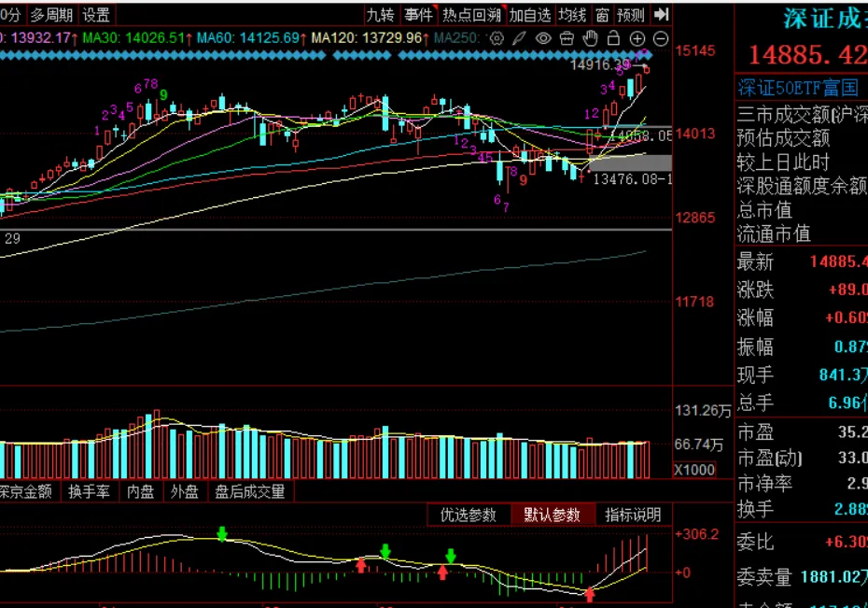Click the 涨幅 percent row
This screenshot has width=868, height=608.
point(802,318)
